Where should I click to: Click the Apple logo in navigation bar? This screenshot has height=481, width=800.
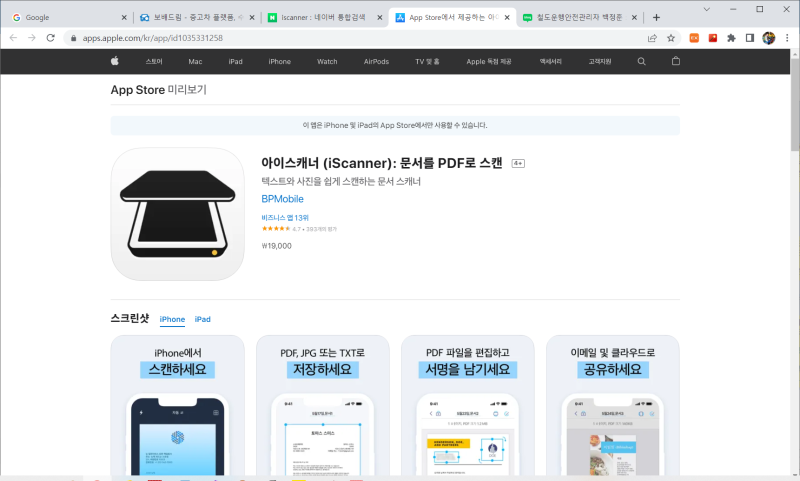(x=115, y=61)
